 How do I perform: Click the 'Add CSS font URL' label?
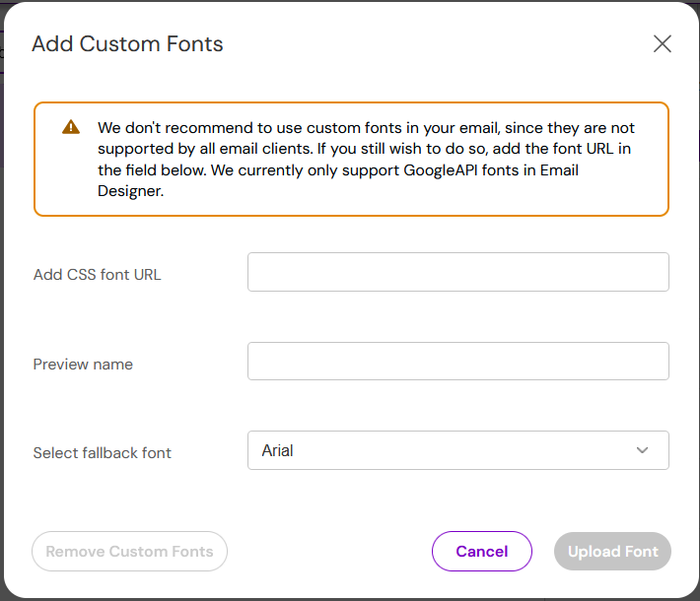98,275
